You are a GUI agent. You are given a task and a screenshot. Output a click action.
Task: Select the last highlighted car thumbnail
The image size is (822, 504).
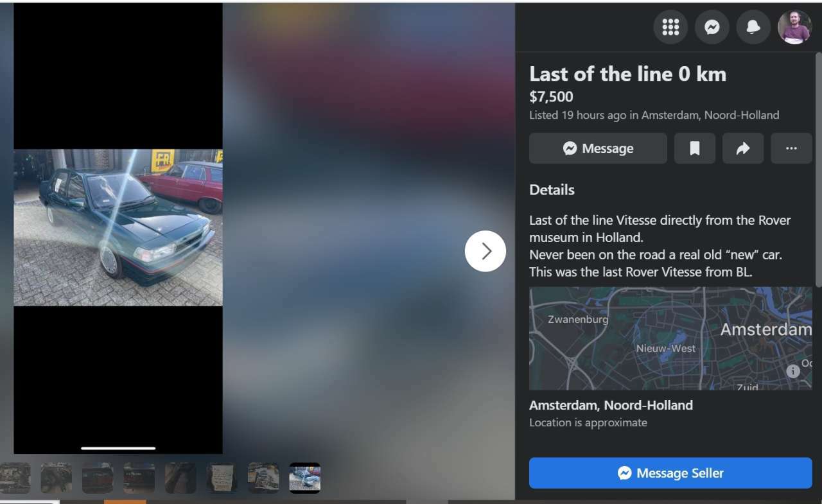tap(304, 478)
